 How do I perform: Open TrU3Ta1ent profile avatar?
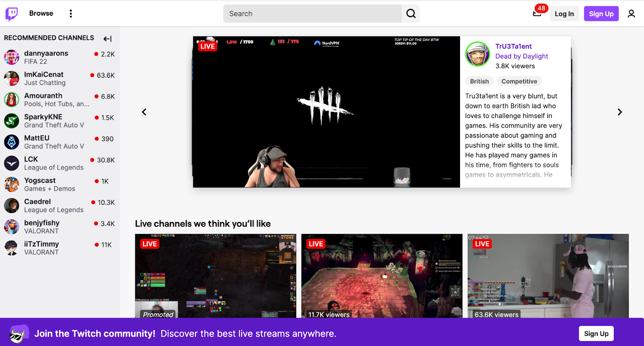478,54
